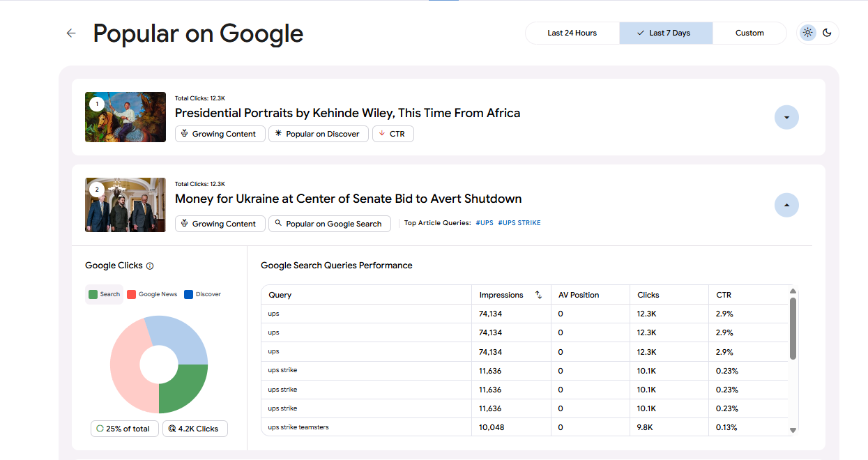Click the table scrollbar down arrow

(x=793, y=430)
